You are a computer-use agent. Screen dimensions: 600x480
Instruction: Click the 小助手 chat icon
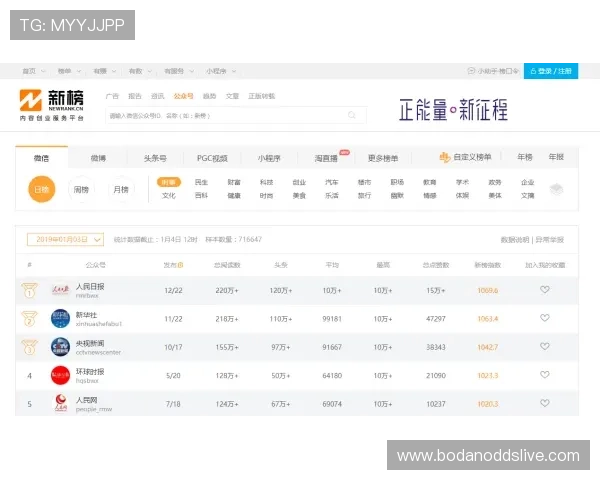[x=471, y=71]
